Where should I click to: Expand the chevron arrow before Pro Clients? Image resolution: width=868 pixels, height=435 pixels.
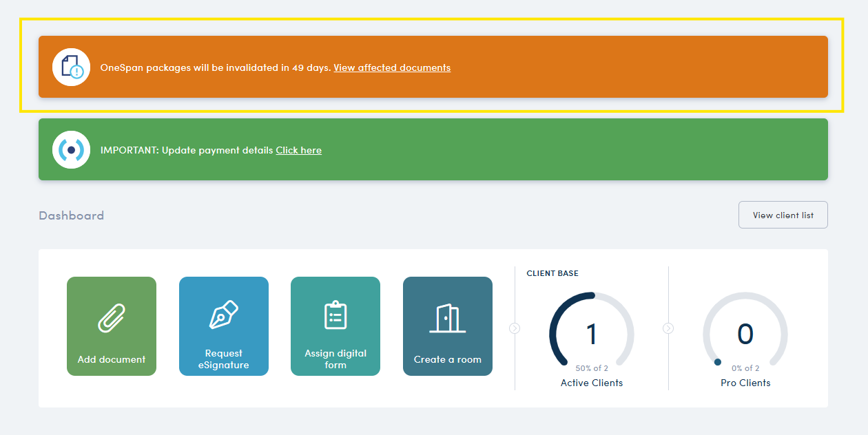[668, 328]
